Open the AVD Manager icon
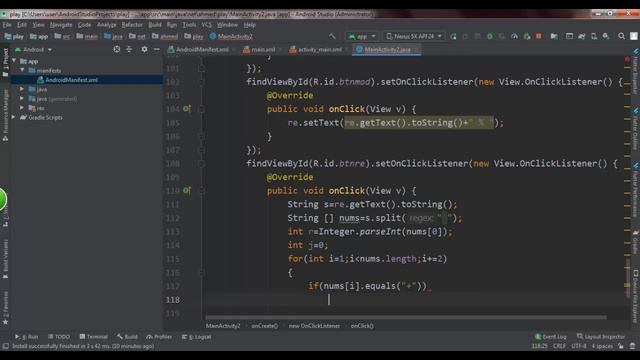 point(594,36)
